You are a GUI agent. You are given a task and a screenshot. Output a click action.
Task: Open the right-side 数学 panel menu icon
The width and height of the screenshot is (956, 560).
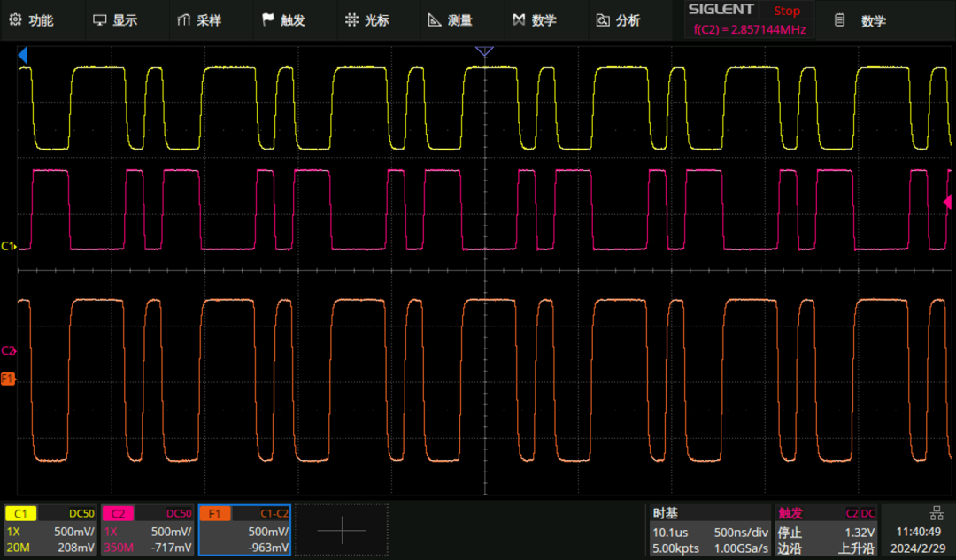point(839,20)
